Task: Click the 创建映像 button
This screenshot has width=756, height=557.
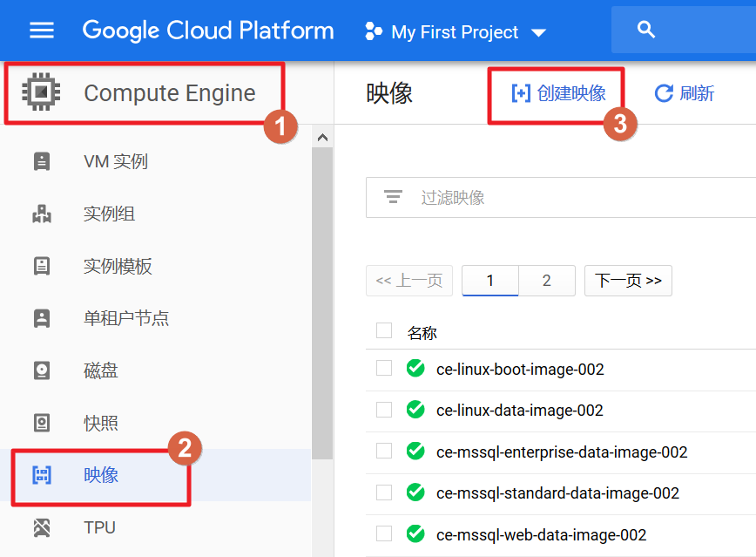Action: [x=558, y=93]
